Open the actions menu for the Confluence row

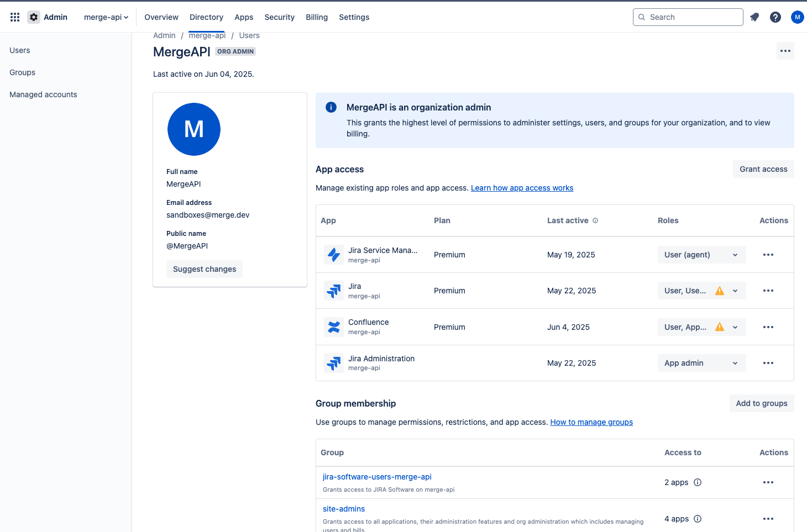coord(768,326)
